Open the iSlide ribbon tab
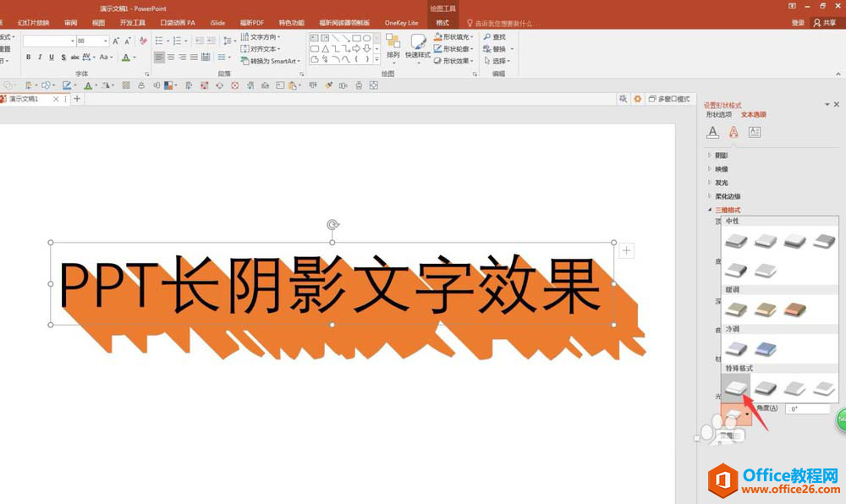 (x=217, y=23)
